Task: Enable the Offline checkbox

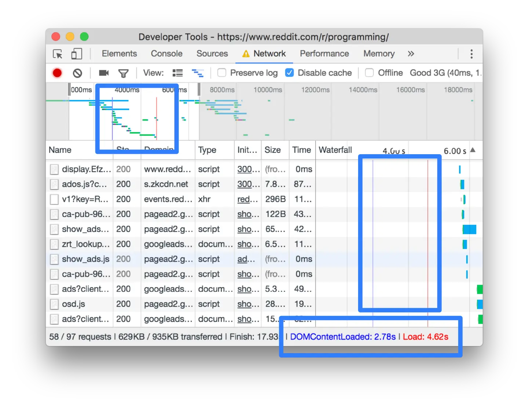Action: (369, 73)
